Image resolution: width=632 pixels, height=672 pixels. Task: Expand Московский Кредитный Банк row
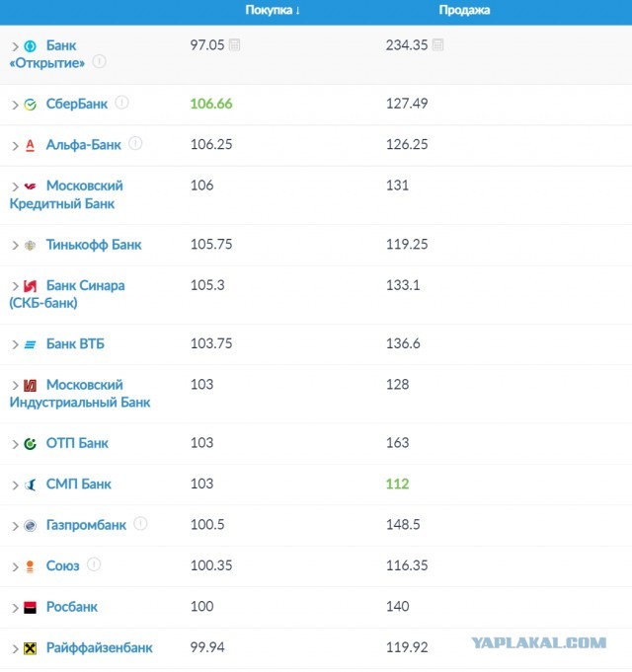point(15,187)
